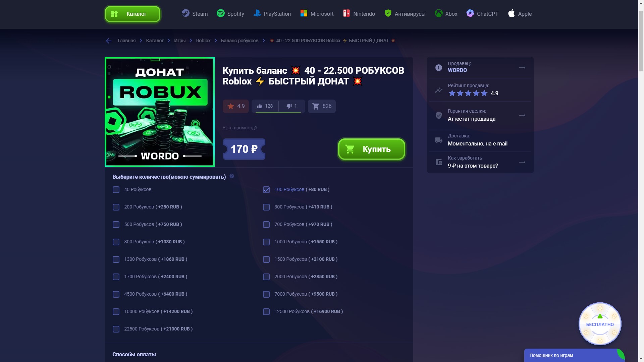Open the Nintendo menu item
This screenshot has height=362, width=644.
359,14
